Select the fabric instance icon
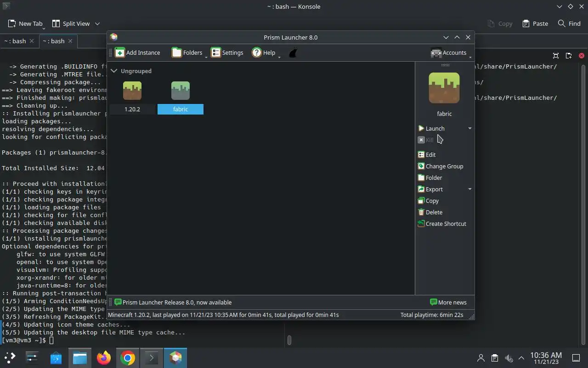588x368 pixels. 181,91
